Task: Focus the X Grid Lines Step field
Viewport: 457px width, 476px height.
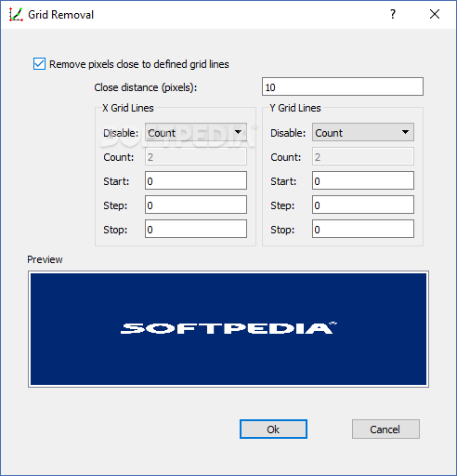Action: [x=196, y=205]
